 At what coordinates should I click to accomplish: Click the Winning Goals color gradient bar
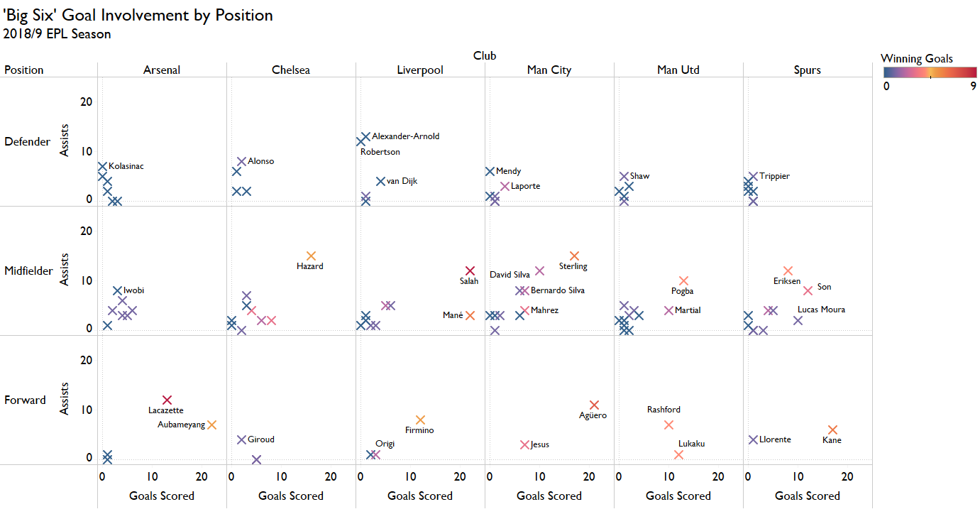point(930,72)
